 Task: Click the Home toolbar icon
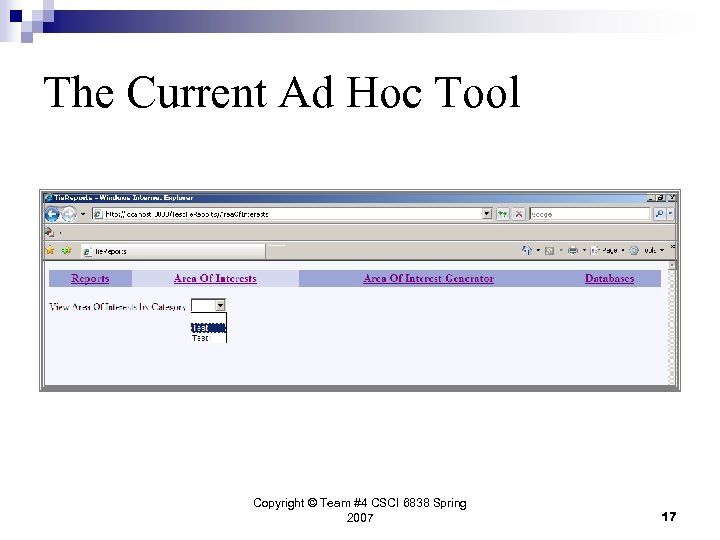[x=527, y=250]
